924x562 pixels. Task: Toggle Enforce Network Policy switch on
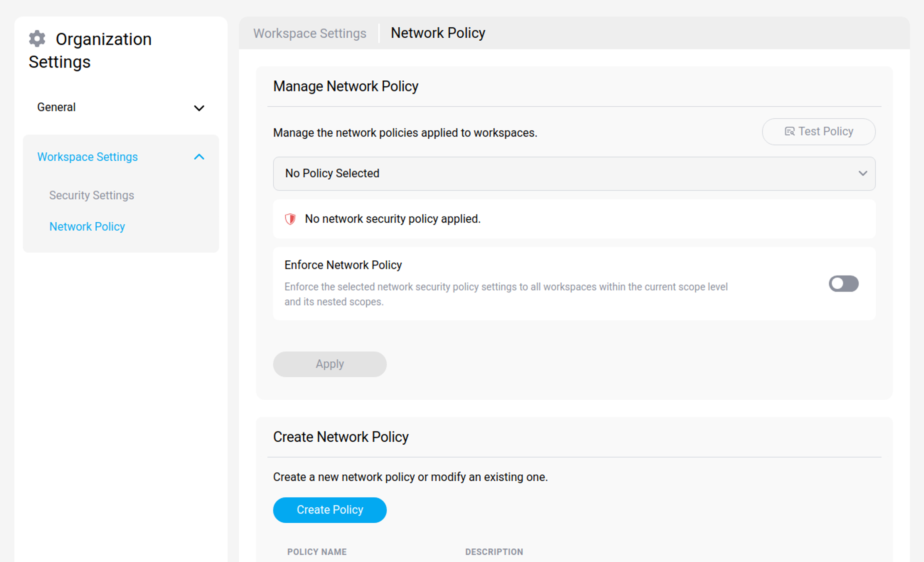click(x=843, y=284)
